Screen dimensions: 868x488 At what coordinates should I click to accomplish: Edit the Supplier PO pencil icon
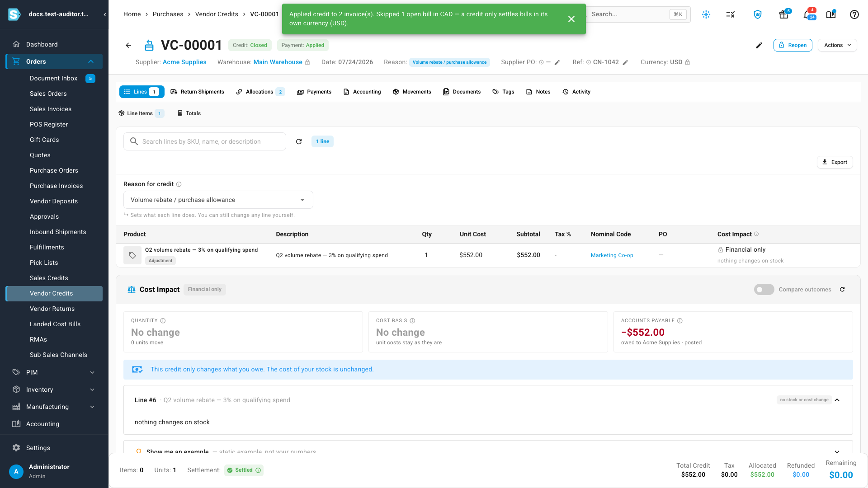click(557, 62)
